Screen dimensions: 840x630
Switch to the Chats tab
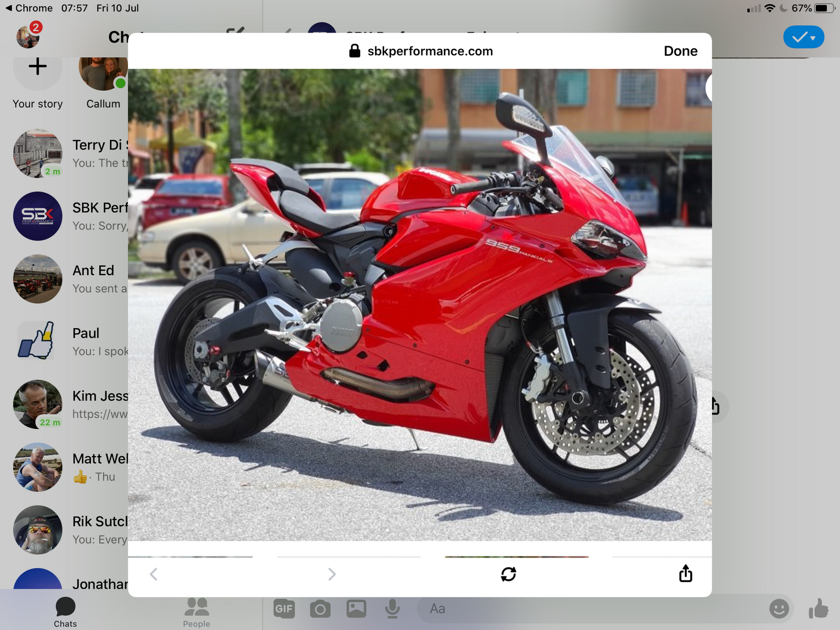(x=65, y=612)
